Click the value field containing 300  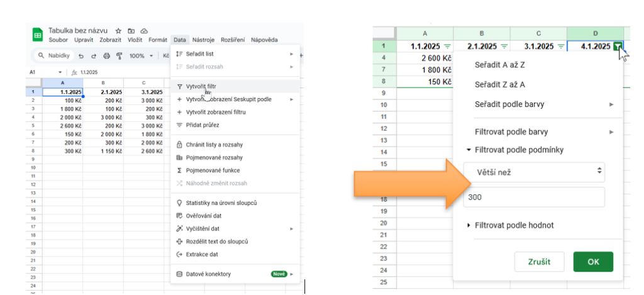tap(534, 197)
